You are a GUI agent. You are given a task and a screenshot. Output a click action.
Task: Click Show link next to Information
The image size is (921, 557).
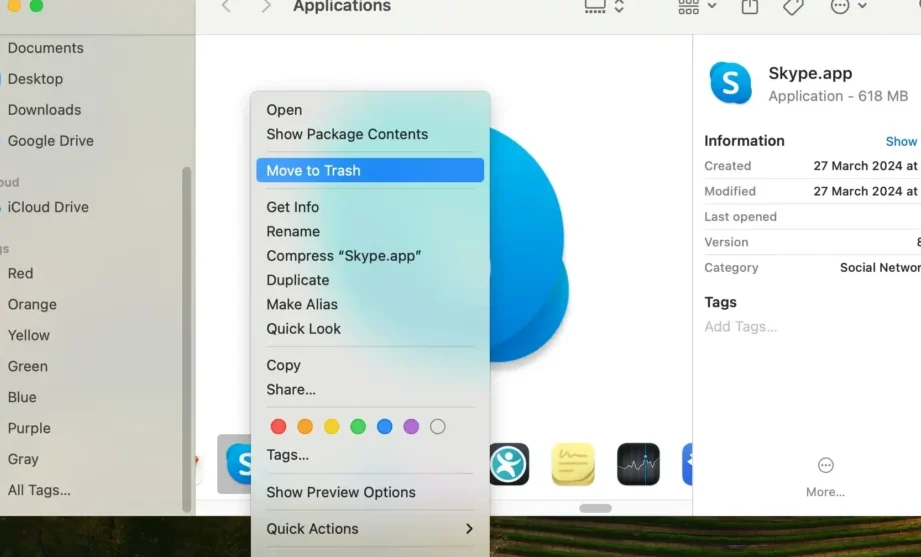[901, 142]
